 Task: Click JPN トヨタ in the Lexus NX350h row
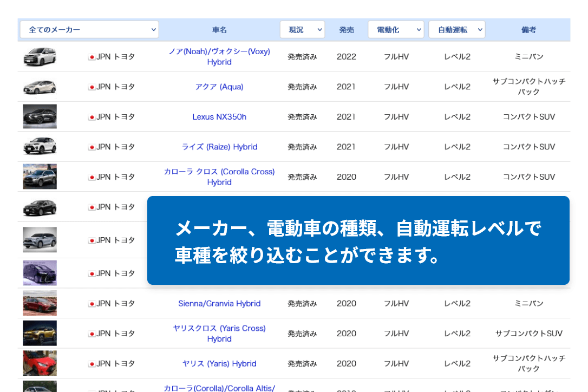pyautogui.click(x=115, y=116)
